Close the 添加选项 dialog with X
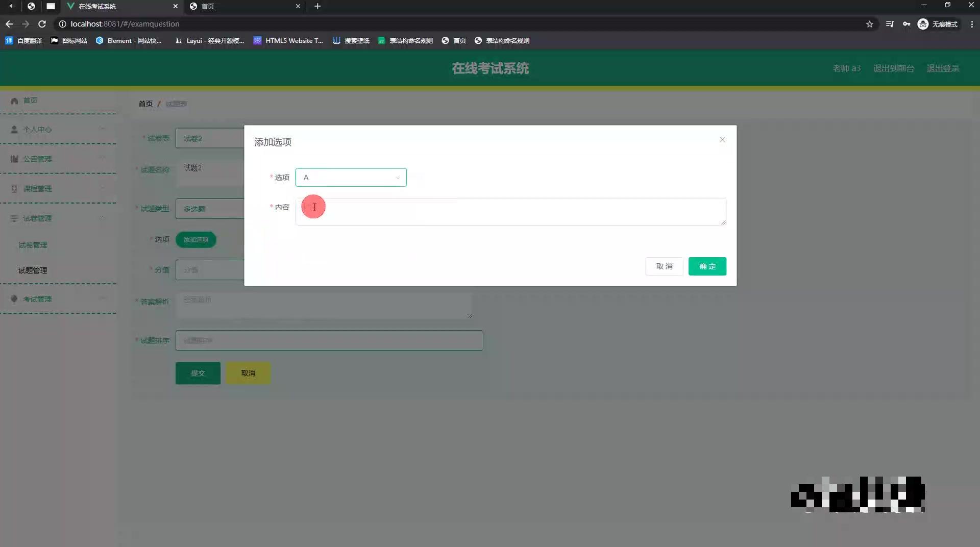The image size is (980, 547). click(x=722, y=139)
